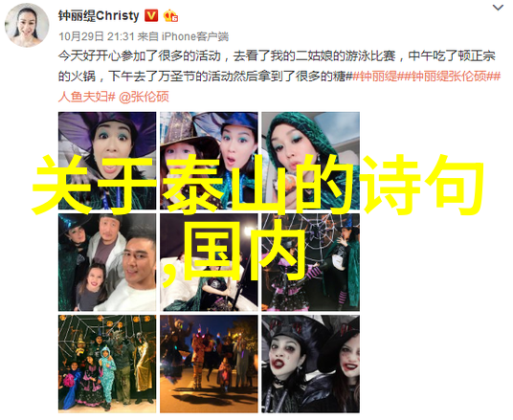
Task: Open the #钟丽缇张伦硕# hashtag topic
Action: (448, 77)
